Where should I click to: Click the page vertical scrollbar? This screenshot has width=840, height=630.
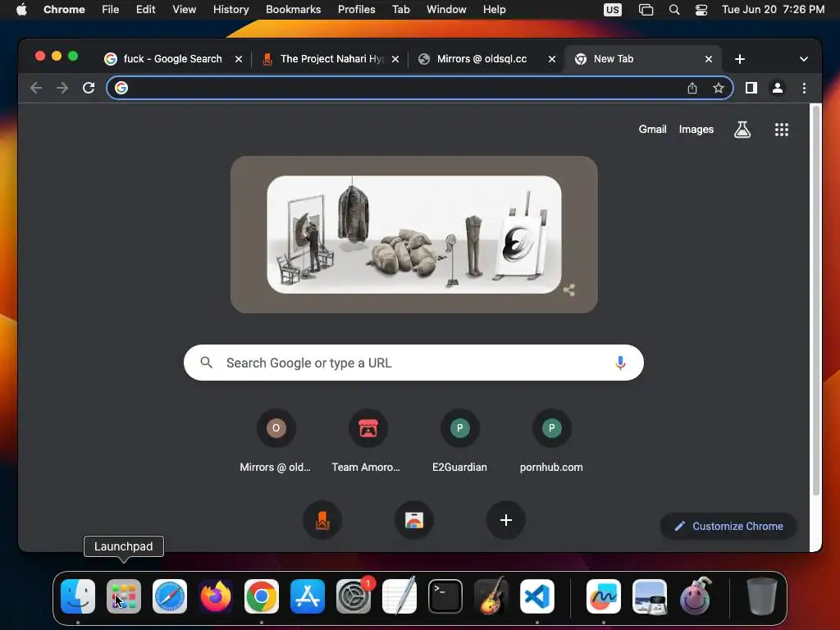click(815, 300)
